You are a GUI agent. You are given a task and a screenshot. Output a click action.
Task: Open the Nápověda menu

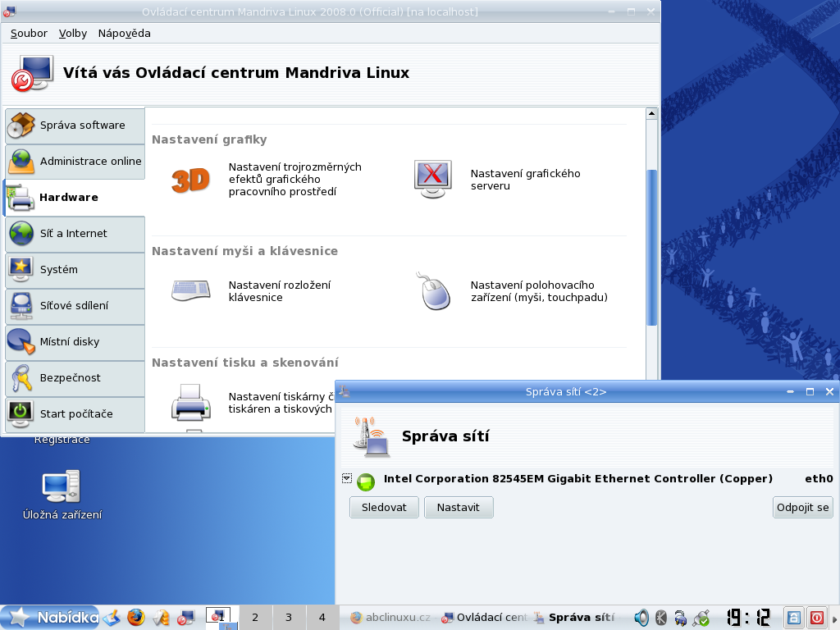(125, 33)
